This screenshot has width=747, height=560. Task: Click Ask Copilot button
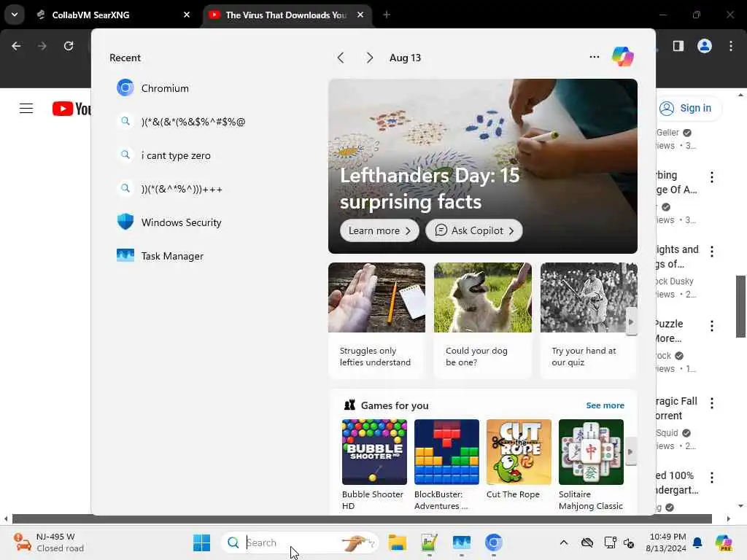click(473, 230)
